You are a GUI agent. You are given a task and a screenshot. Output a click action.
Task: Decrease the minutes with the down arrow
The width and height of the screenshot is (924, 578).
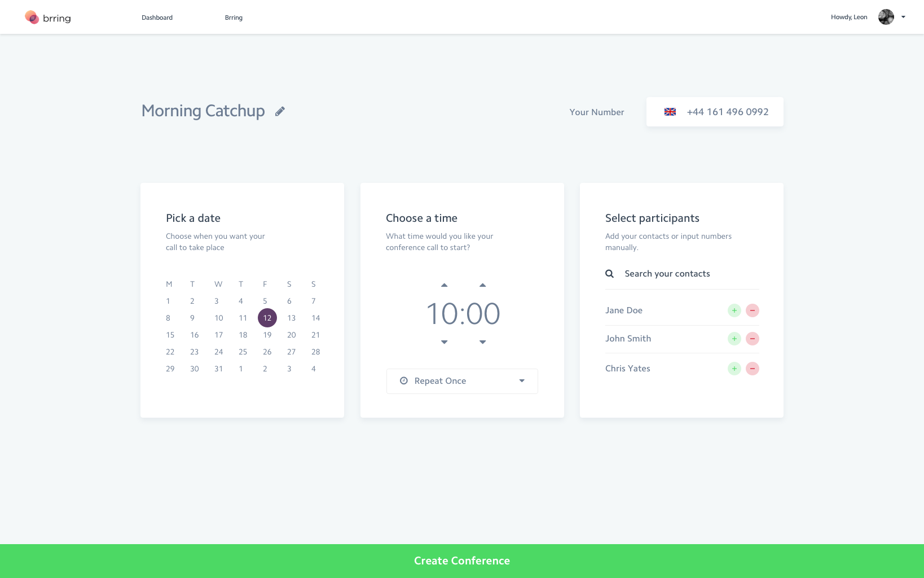(482, 341)
